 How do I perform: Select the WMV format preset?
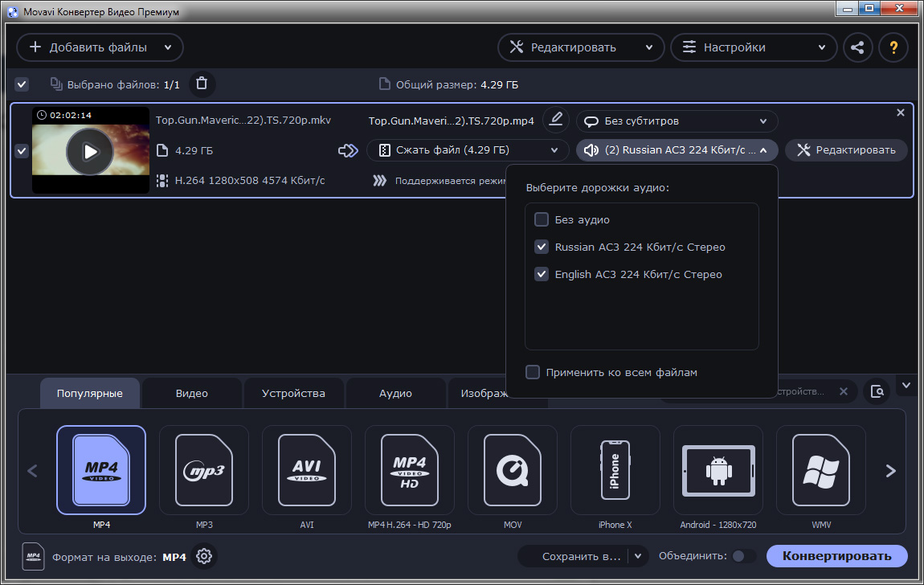[821, 470]
